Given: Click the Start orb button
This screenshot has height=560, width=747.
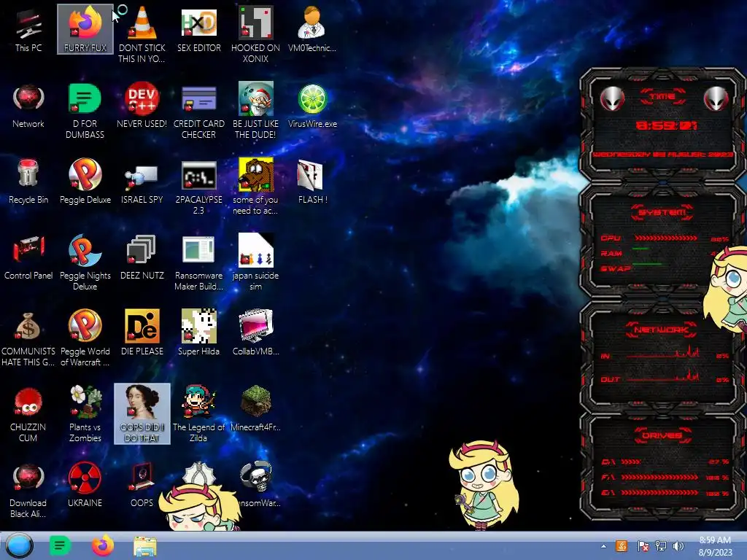Looking at the screenshot, I should 19,545.
